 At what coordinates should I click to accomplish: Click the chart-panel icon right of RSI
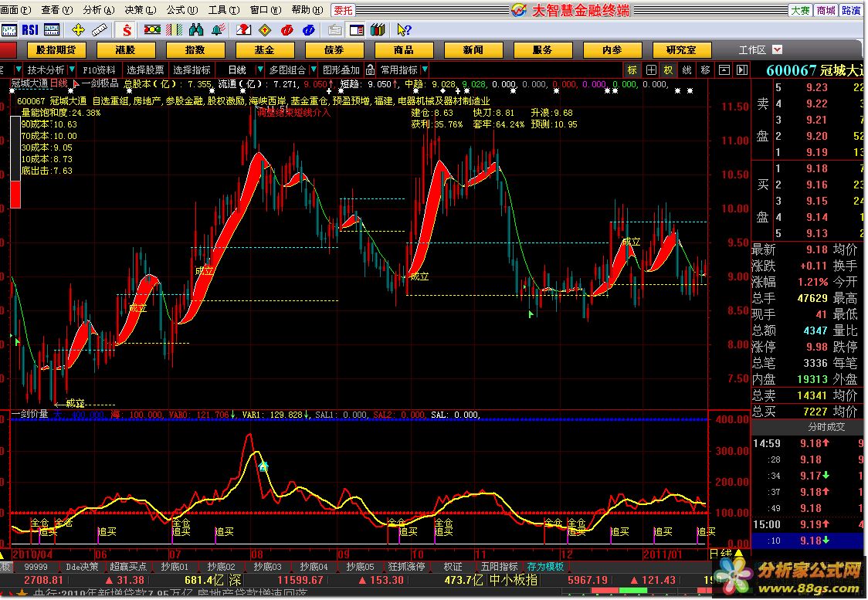coord(52,30)
